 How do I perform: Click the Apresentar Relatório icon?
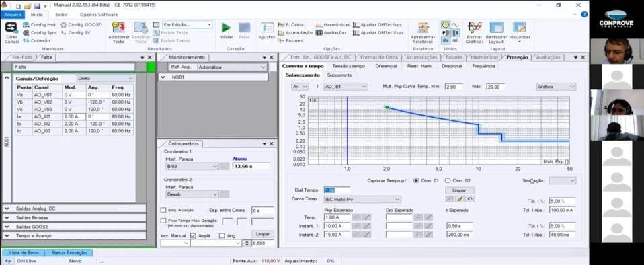click(423, 28)
